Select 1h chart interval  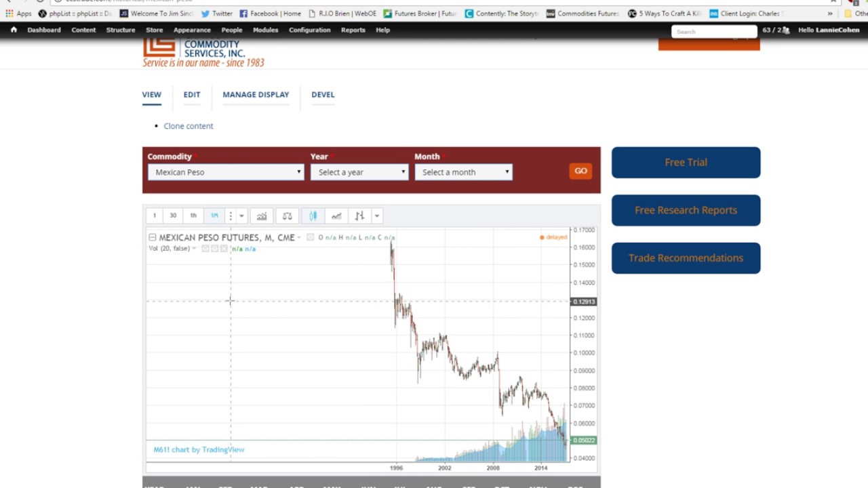coord(193,216)
